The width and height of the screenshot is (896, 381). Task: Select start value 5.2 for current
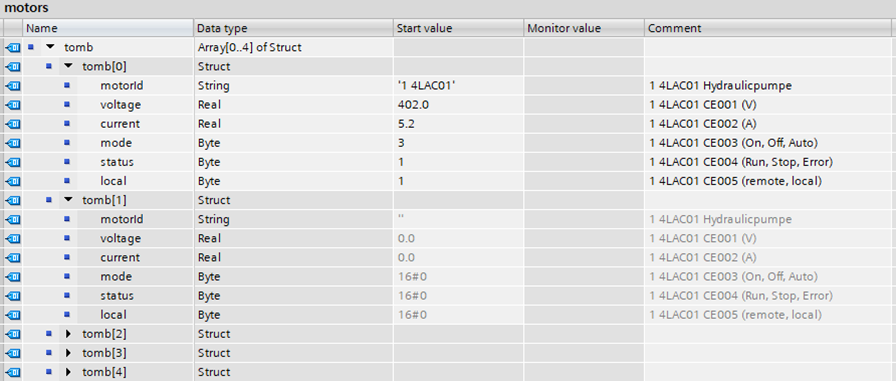point(458,124)
